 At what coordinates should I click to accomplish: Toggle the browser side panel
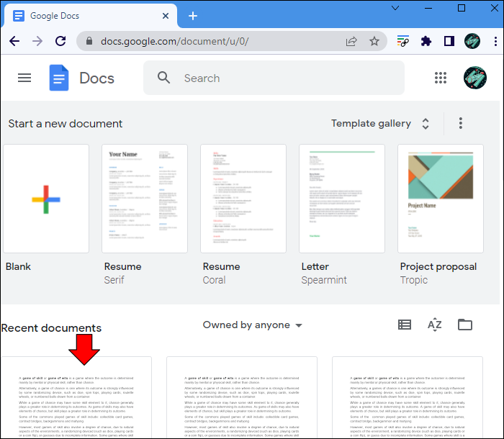(x=449, y=41)
